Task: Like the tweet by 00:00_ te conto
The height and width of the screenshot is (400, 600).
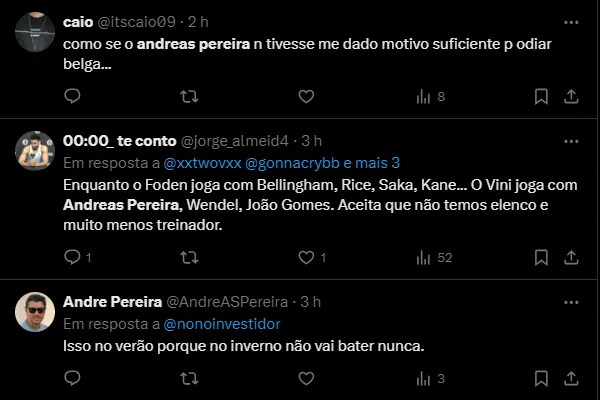Action: coord(305,257)
